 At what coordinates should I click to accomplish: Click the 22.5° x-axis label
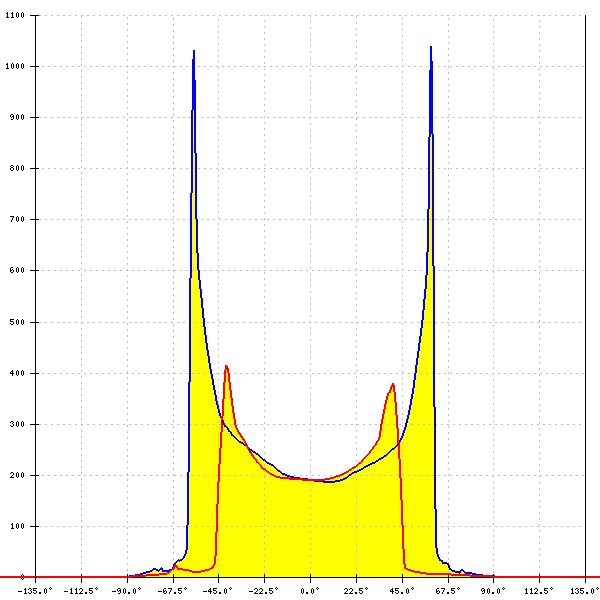tap(356, 591)
